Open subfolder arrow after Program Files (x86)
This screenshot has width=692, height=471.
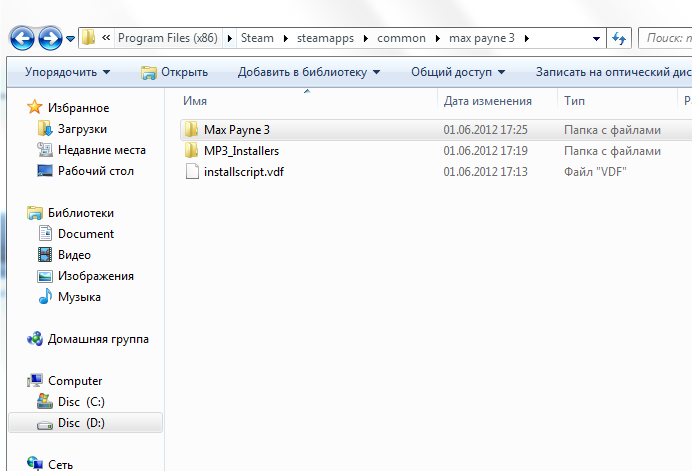(229, 38)
